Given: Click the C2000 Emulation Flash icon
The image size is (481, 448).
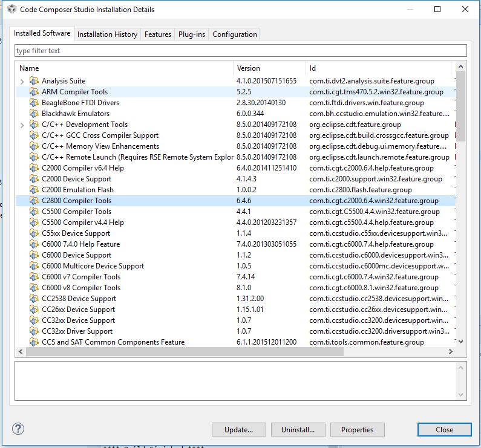Looking at the screenshot, I should point(34,190).
